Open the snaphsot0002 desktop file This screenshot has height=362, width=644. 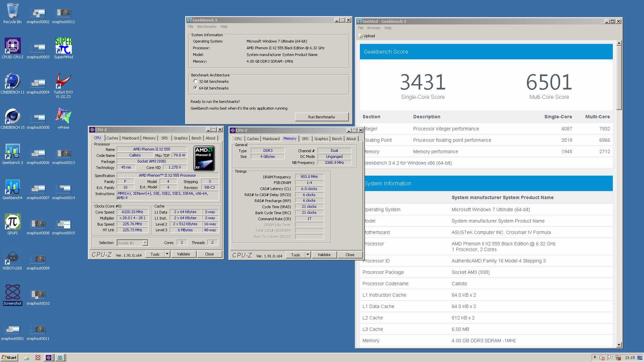coord(38,16)
